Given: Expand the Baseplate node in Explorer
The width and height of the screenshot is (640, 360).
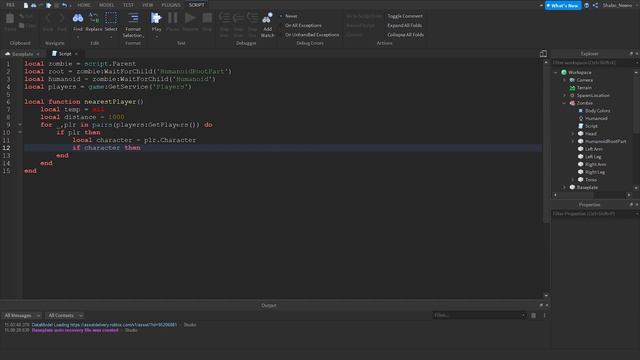Looking at the screenshot, I should coord(564,187).
